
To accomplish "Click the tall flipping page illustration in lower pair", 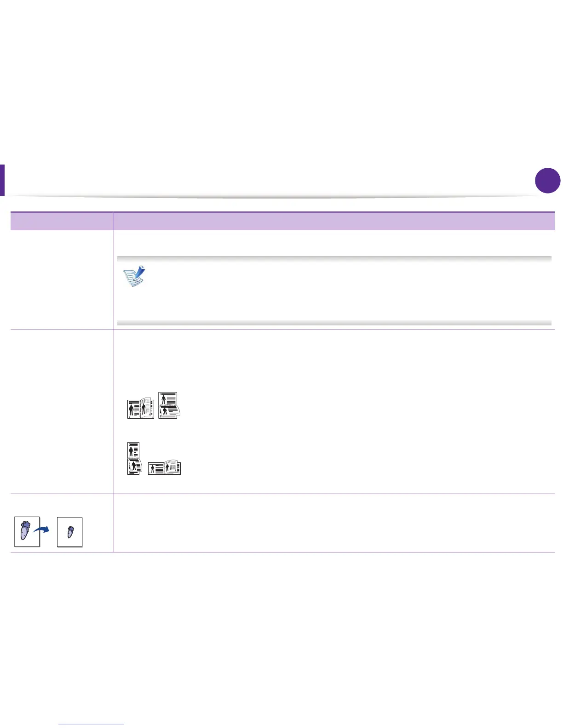I will click(134, 458).
